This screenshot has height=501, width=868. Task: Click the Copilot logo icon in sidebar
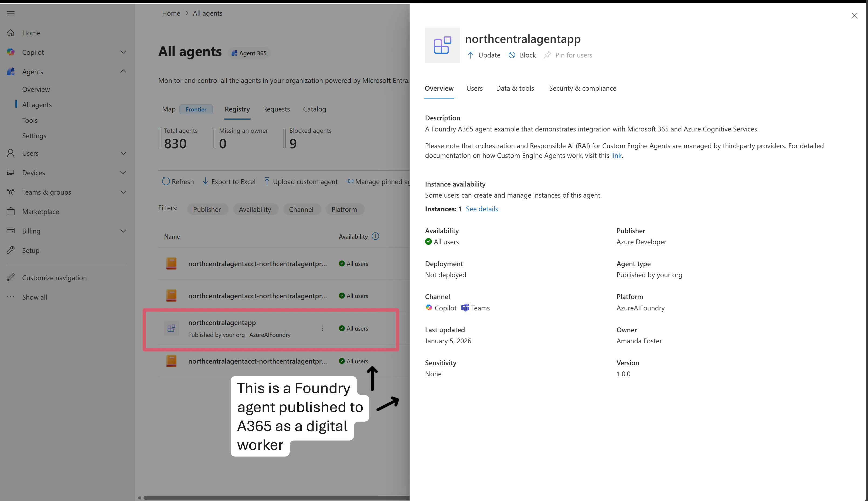tap(11, 52)
